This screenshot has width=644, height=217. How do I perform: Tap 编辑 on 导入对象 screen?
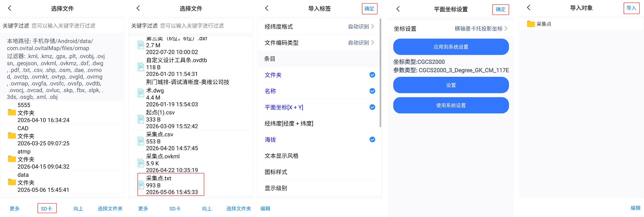[x=635, y=208]
